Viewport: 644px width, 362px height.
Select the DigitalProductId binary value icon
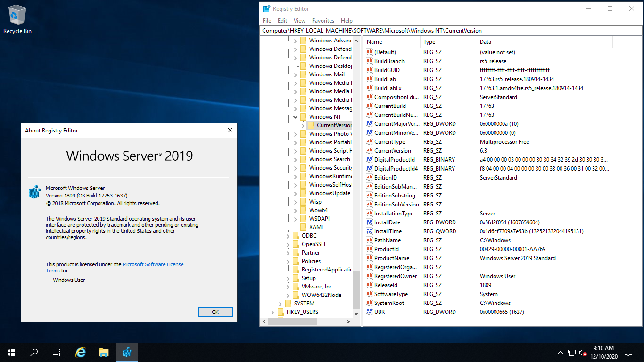tap(370, 160)
